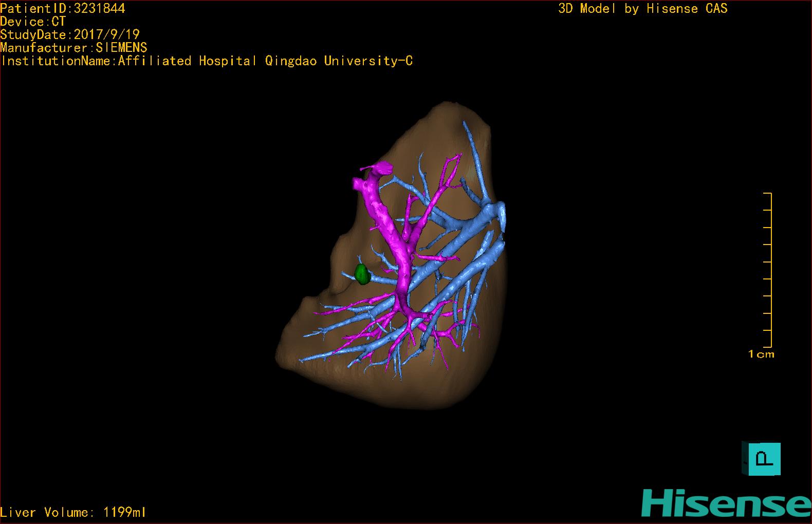
Task: Click the "Manufacturer:SIEMENS" text
Action: (x=73, y=48)
